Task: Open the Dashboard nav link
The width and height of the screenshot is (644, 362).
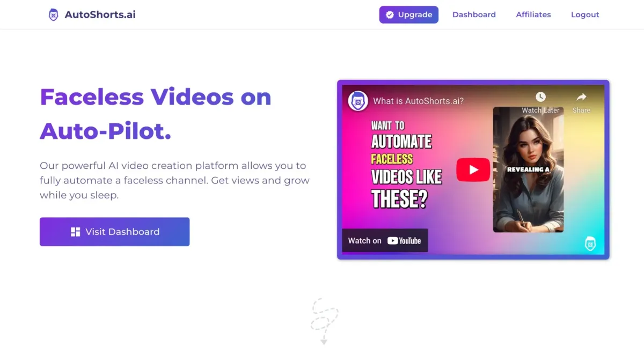Action: coord(474,15)
